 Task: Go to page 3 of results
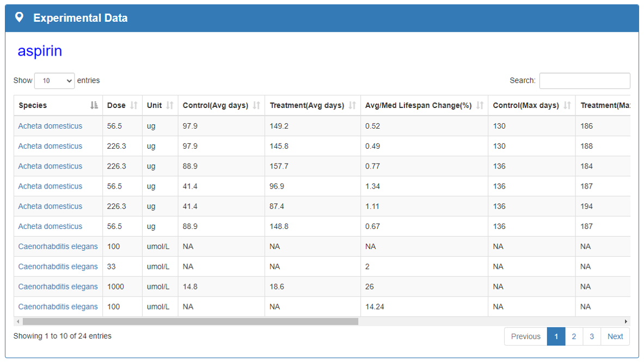[592, 336]
